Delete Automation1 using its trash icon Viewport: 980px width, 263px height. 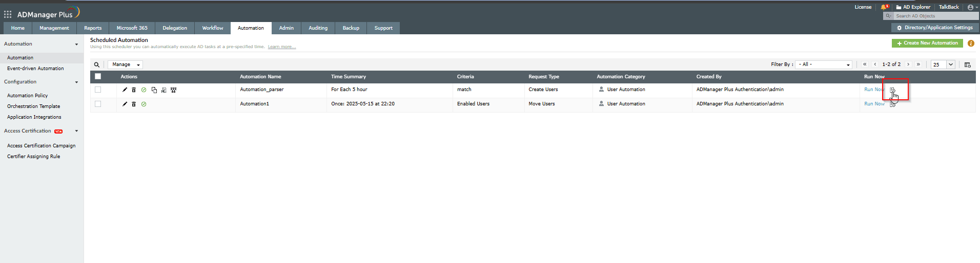[x=134, y=104]
